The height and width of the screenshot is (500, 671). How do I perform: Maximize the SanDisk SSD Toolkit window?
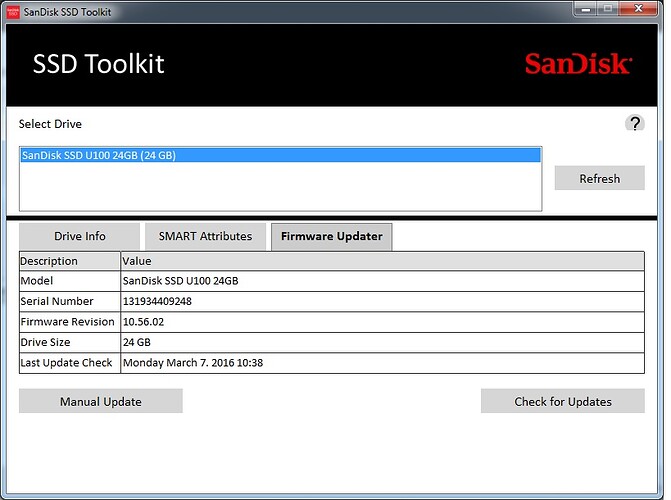pyautogui.click(x=608, y=9)
